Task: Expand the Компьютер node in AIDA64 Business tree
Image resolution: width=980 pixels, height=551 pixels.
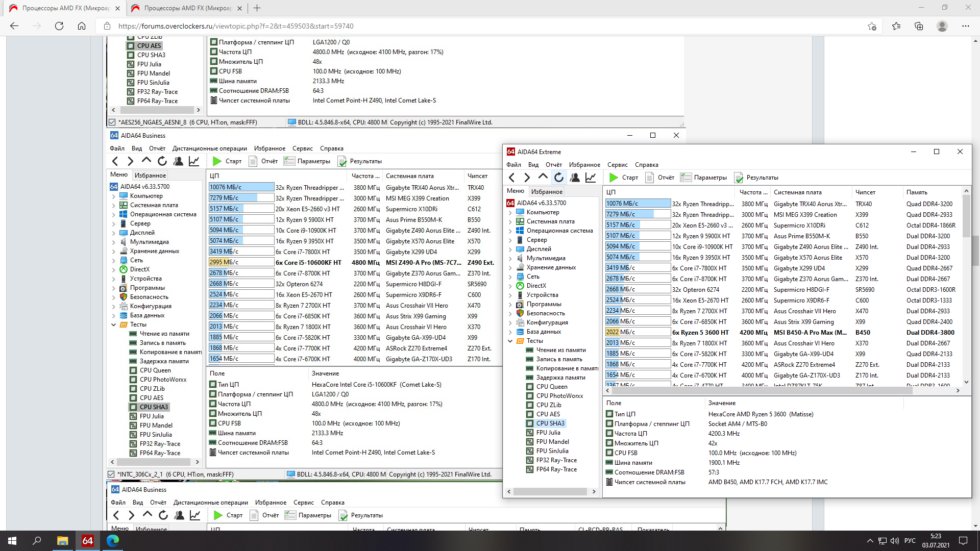Action: click(113, 196)
